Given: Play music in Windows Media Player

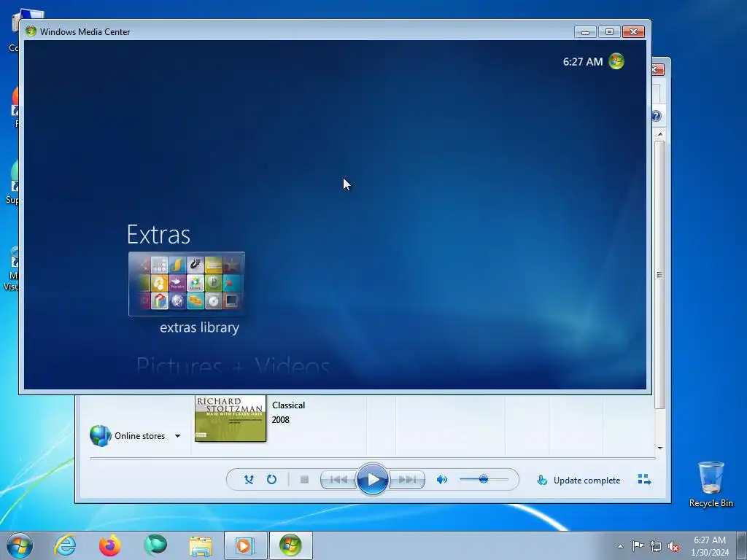Looking at the screenshot, I should point(373,480).
